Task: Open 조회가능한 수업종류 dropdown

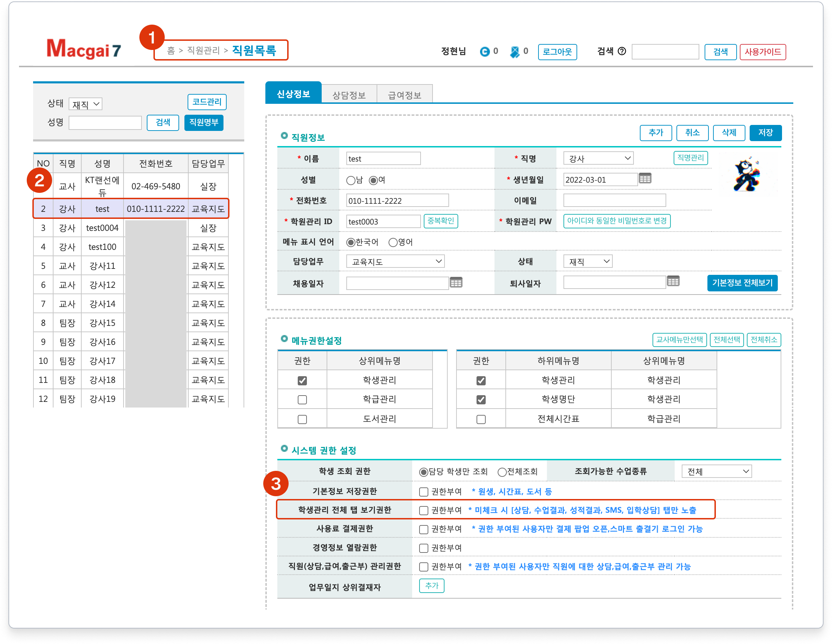Action: (x=716, y=472)
